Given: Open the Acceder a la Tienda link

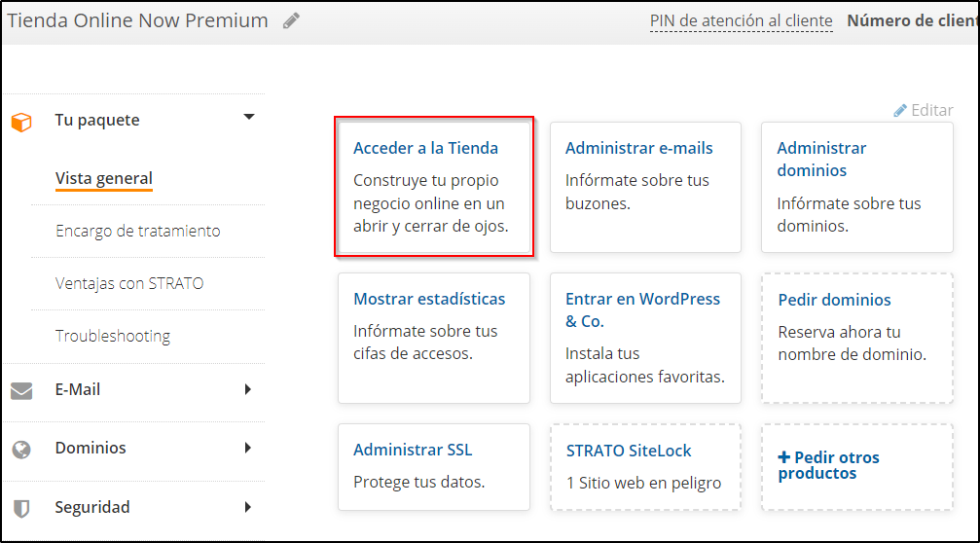Looking at the screenshot, I should pos(425,148).
